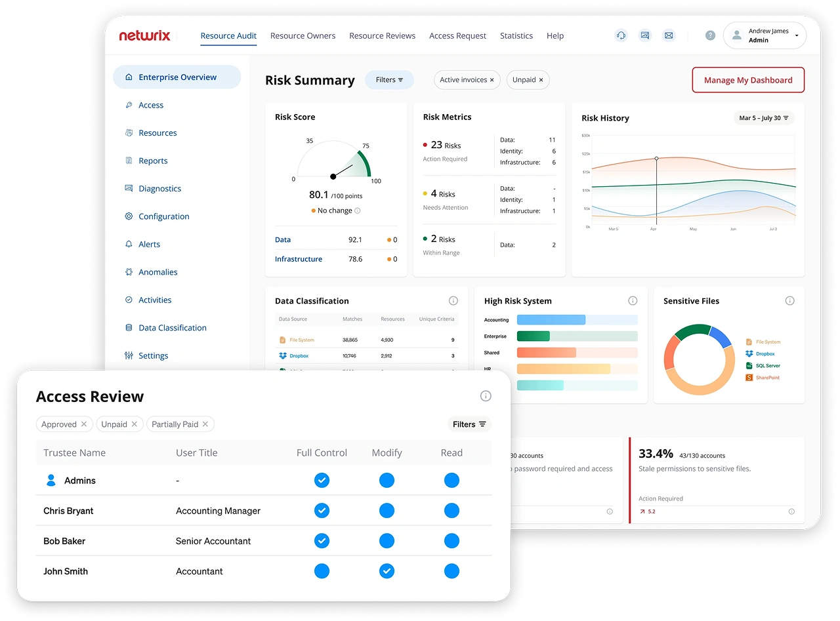Remove the Partially Paid filter chip
The height and width of the screenshot is (621, 840).
[205, 424]
